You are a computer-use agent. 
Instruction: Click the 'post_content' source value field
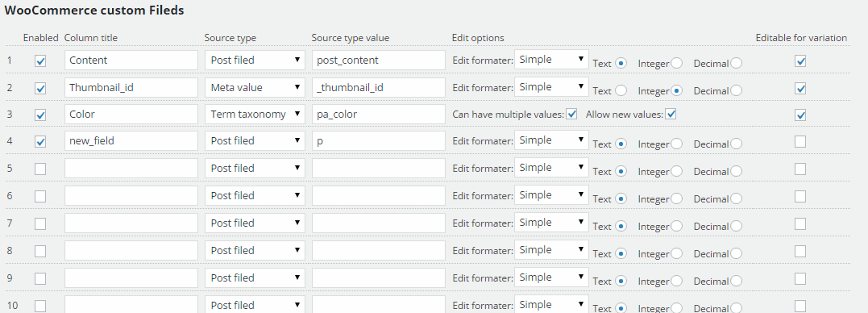[379, 60]
